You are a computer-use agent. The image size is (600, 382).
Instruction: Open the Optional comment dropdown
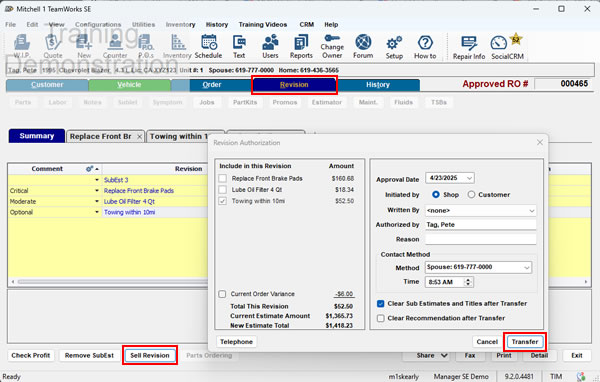97,212
